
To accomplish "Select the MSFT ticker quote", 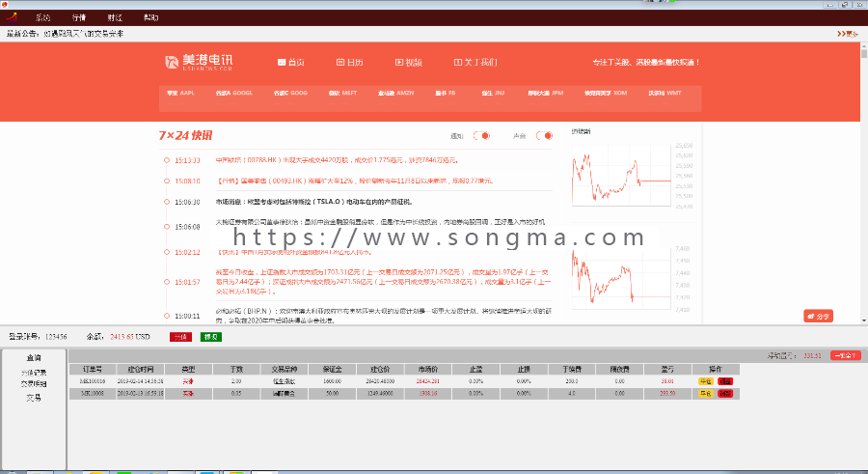I will coord(342,93).
